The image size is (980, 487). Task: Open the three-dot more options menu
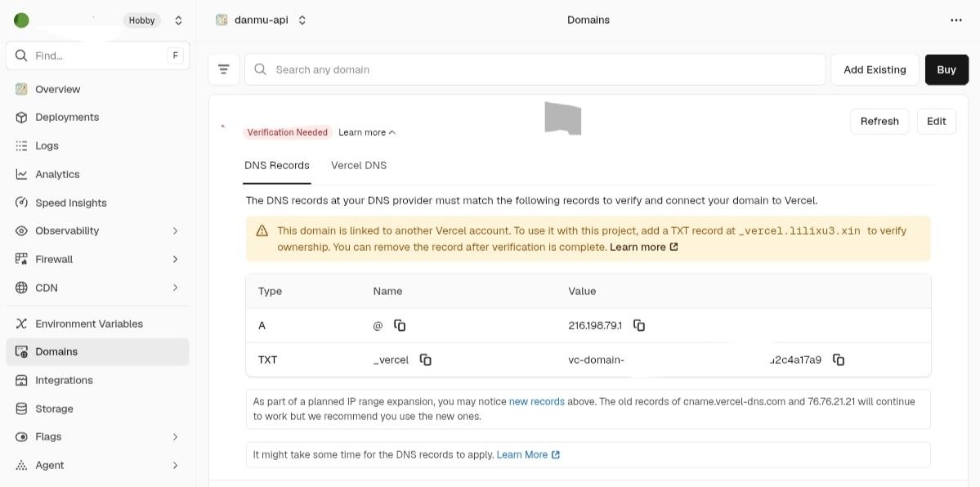(955, 20)
